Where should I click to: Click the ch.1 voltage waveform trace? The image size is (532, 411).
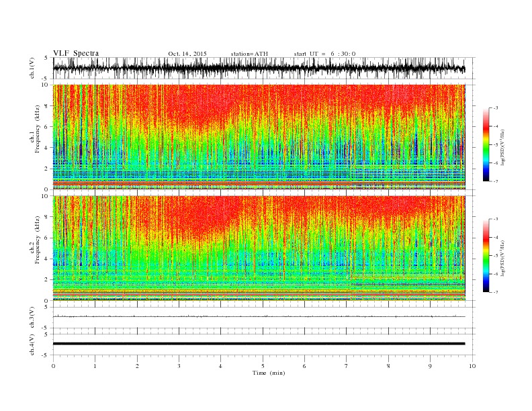click(x=259, y=68)
